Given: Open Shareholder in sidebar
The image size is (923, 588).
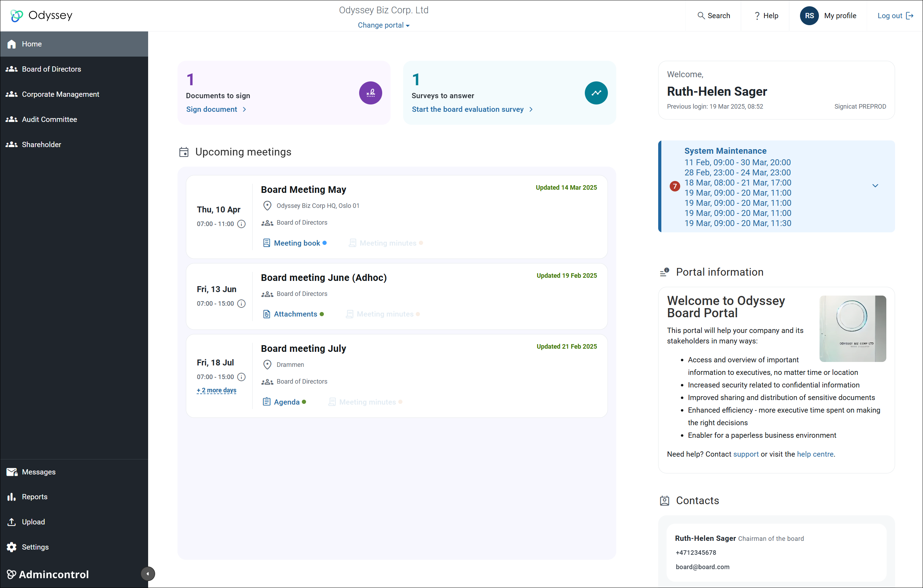Looking at the screenshot, I should pyautogui.click(x=74, y=145).
